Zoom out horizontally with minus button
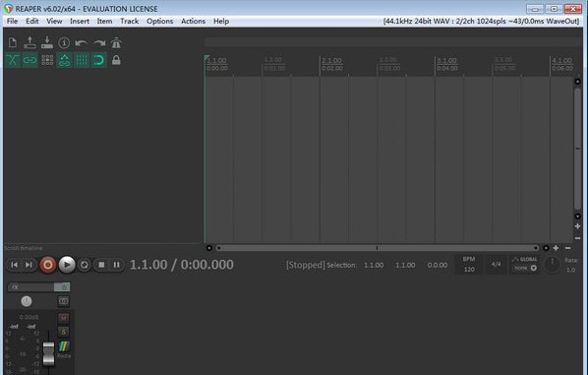The width and height of the screenshot is (588, 375). [x=567, y=248]
